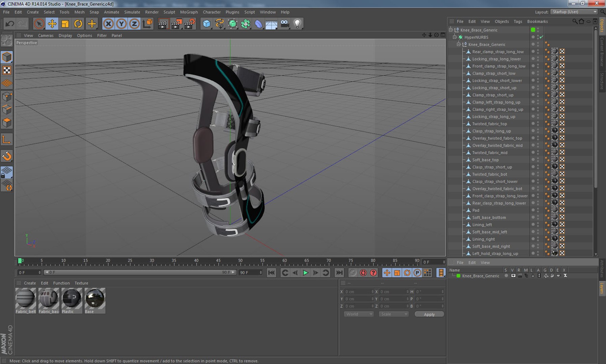Open the MoGraph menu
The image size is (606, 364).
tap(189, 12)
